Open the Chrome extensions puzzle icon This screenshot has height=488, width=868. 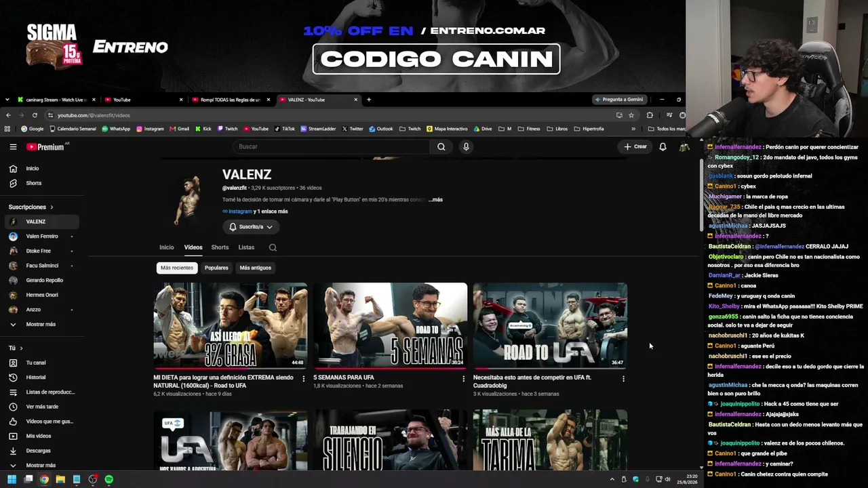(650, 115)
